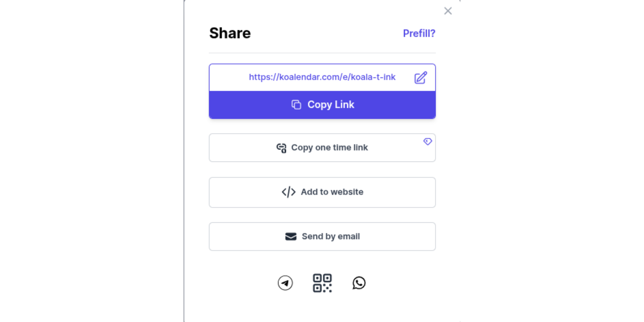Copy a one time link
This screenshot has height=322, width=644.
click(322, 147)
